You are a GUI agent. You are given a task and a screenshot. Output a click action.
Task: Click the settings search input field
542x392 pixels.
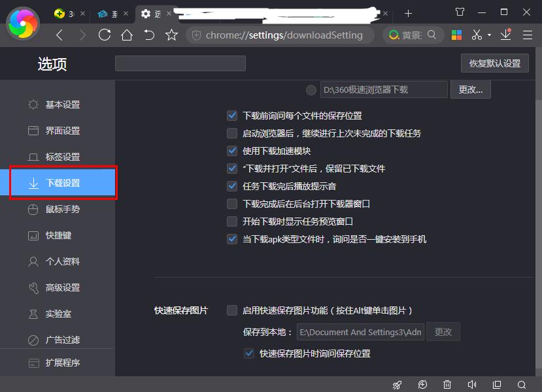pos(180,63)
